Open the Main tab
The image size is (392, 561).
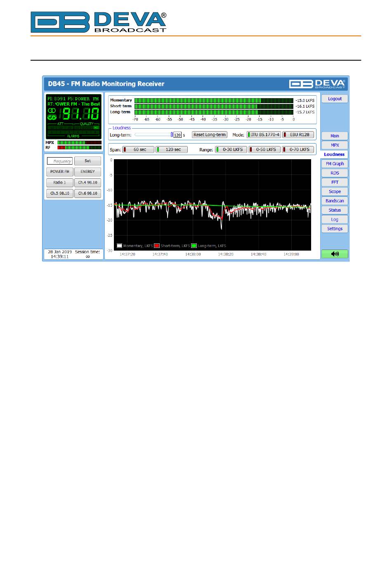coord(335,136)
